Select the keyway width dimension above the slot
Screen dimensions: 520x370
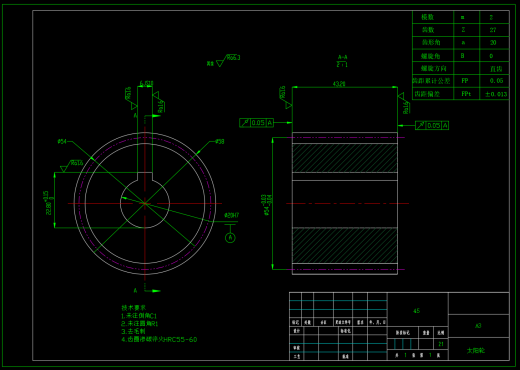click(x=146, y=83)
